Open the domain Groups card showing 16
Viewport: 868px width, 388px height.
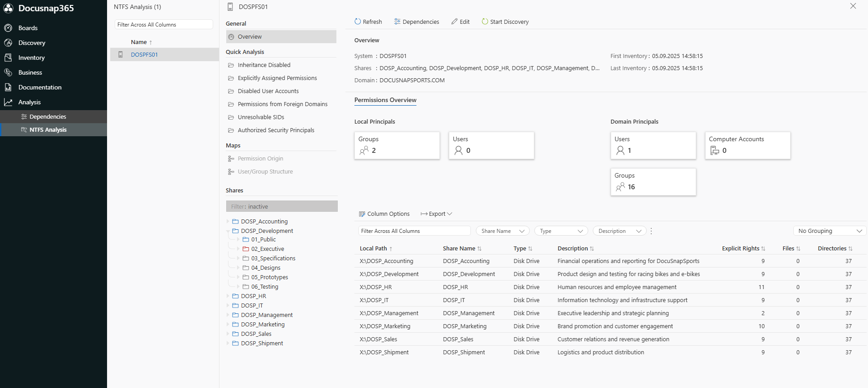point(653,182)
